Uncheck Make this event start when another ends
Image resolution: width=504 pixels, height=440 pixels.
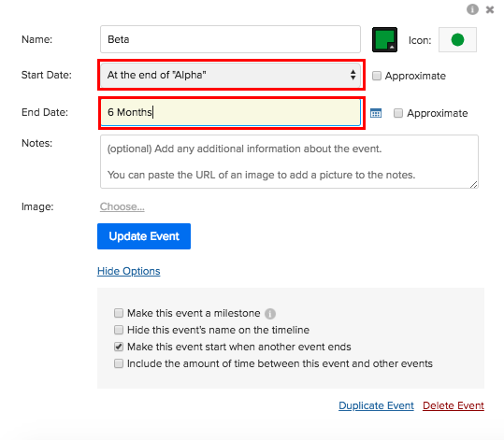(x=119, y=347)
